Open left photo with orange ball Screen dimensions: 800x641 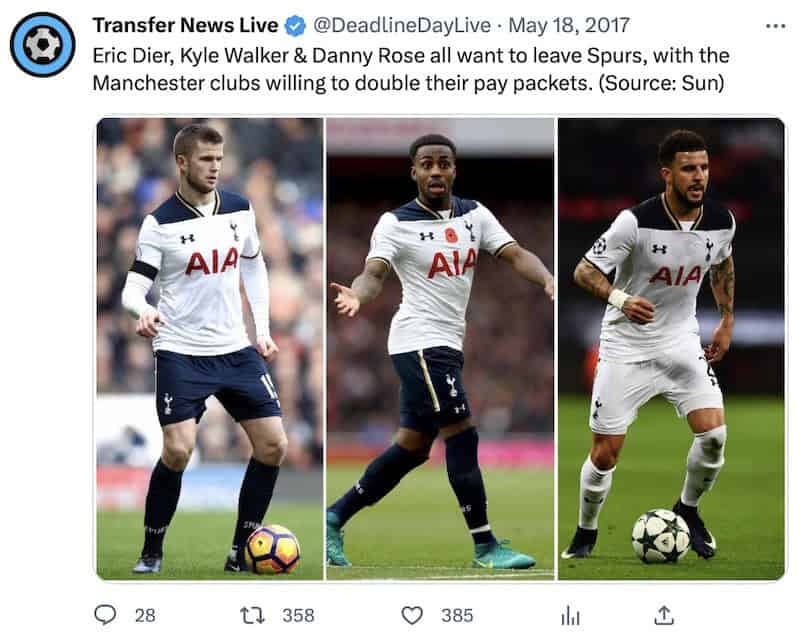(x=210, y=349)
